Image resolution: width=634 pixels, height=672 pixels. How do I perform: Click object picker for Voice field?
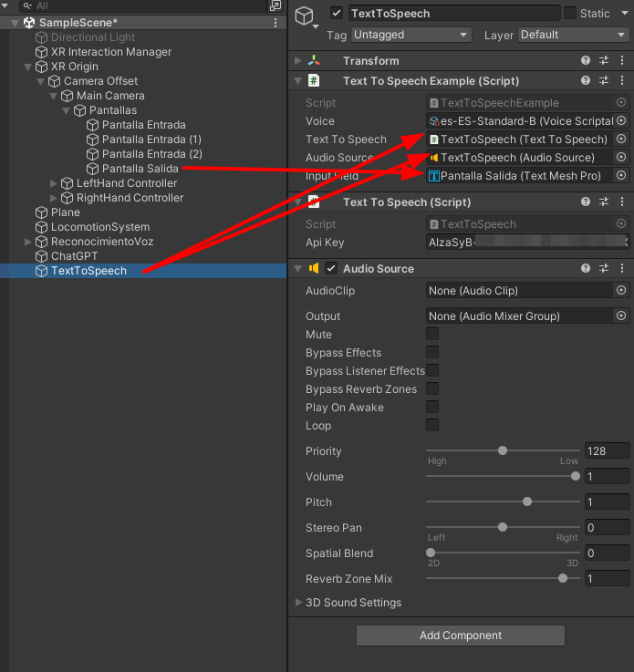pos(621,121)
